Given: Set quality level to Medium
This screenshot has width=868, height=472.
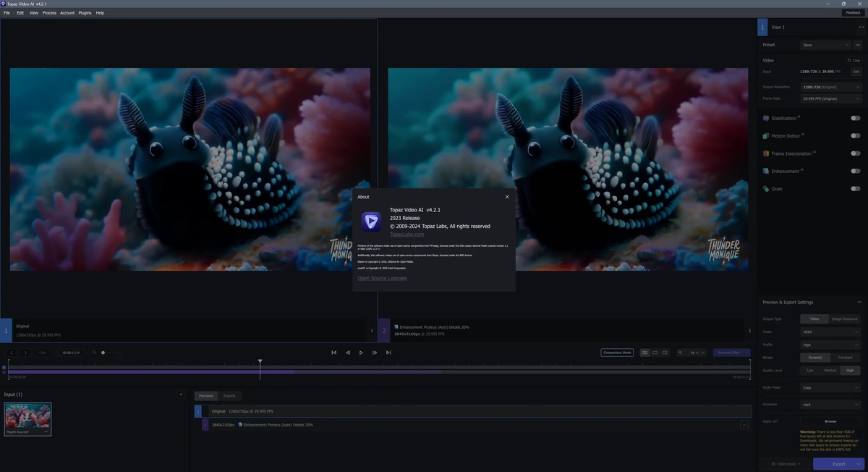Looking at the screenshot, I should [x=830, y=371].
